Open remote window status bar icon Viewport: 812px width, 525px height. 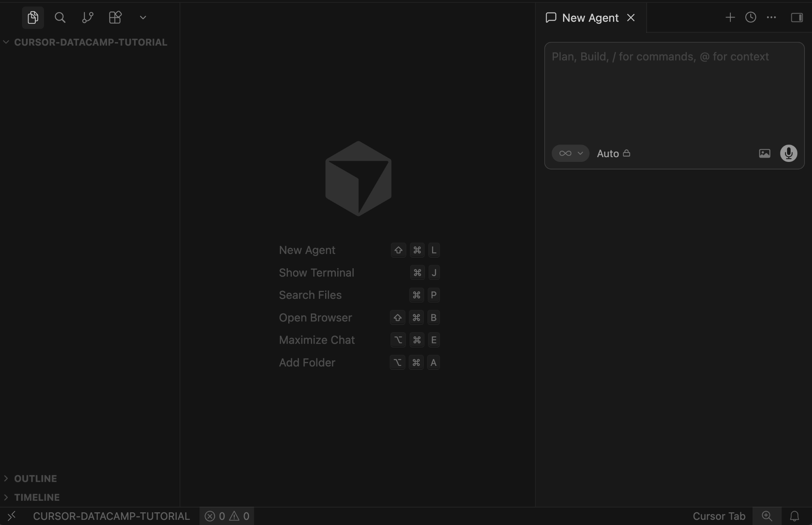(11, 516)
